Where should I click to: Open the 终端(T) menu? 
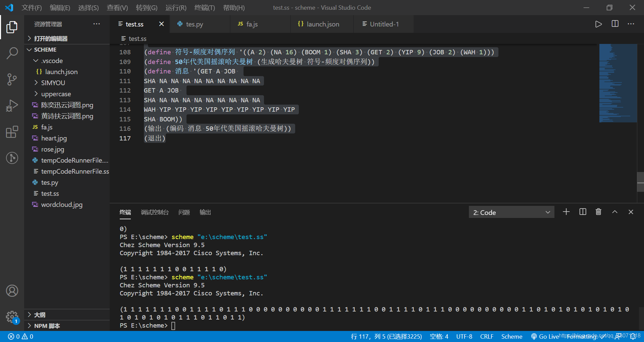coord(205,7)
